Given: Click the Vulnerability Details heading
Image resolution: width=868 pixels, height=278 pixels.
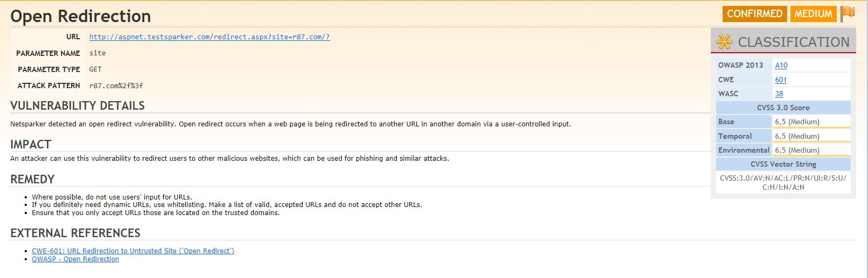Looking at the screenshot, I should click(78, 105).
